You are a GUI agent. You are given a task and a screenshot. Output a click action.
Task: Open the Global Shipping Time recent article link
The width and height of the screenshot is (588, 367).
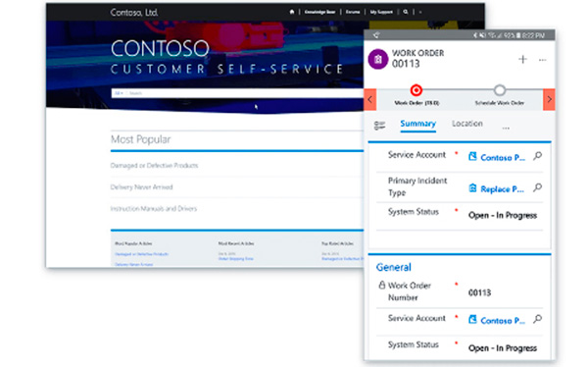[236, 259]
